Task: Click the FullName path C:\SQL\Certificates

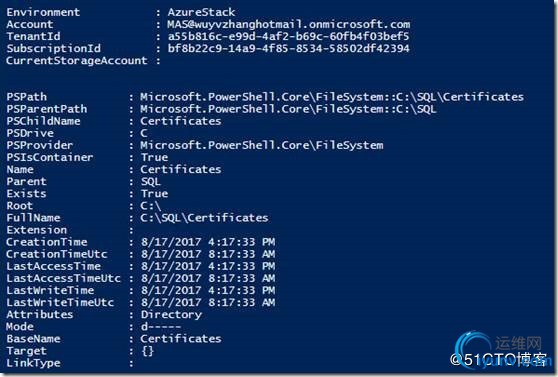Action: click(204, 218)
